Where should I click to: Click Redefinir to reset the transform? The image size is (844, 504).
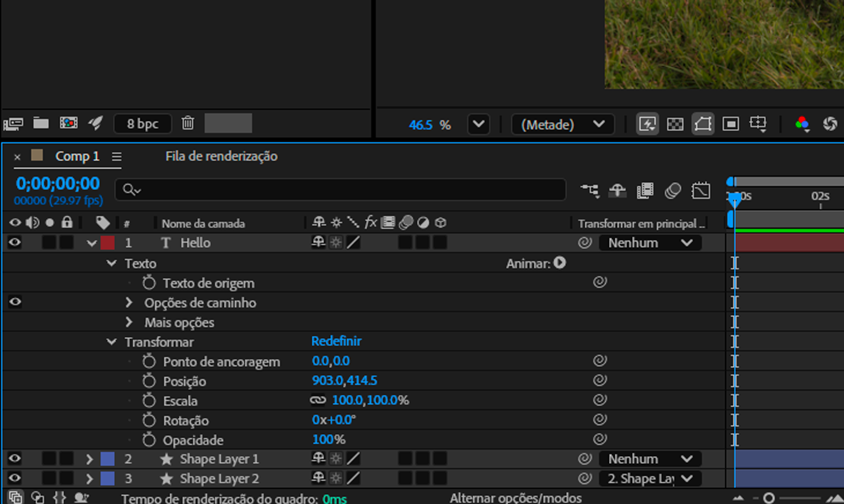point(336,341)
